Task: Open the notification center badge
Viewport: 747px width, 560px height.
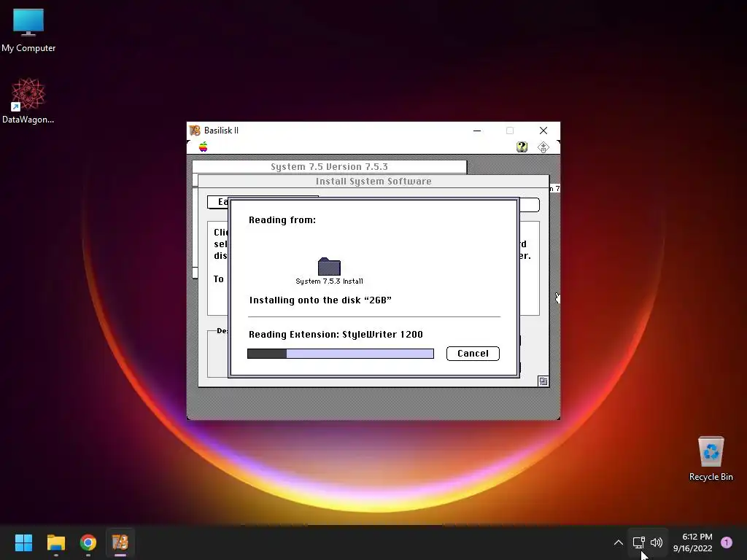Action: click(727, 542)
